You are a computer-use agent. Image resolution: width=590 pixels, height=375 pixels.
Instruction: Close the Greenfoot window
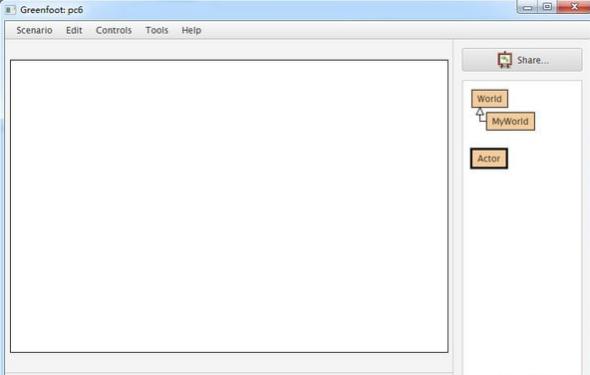point(573,7)
